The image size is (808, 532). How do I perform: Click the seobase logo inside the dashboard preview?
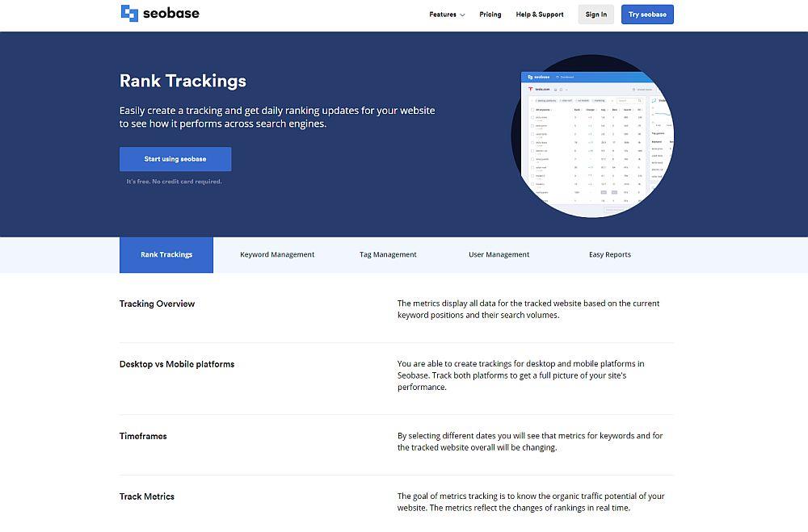[x=539, y=77]
